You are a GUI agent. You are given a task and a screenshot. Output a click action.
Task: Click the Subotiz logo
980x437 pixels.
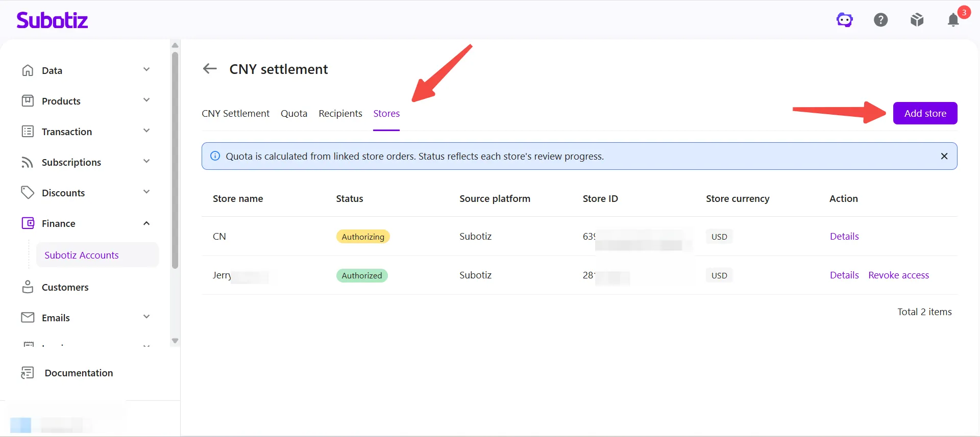tap(52, 20)
